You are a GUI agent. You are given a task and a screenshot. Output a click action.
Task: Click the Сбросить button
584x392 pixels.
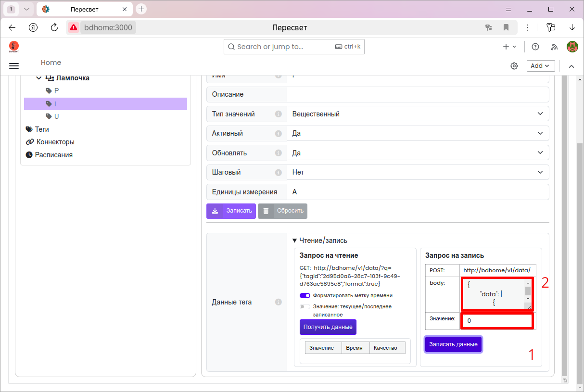click(x=282, y=211)
